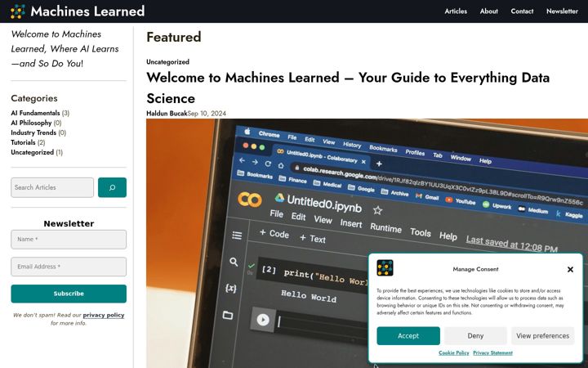
Task: Open the Newsletter menu item
Action: 562,11
